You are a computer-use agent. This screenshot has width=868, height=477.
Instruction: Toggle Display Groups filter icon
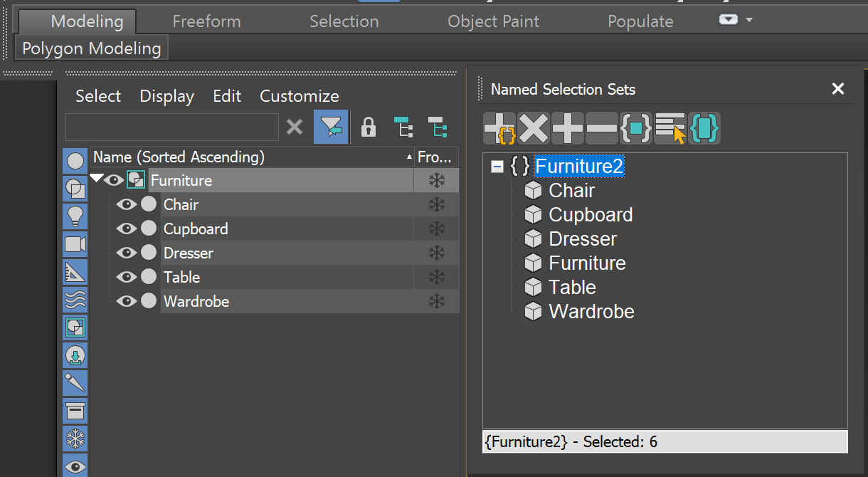tap(75, 327)
